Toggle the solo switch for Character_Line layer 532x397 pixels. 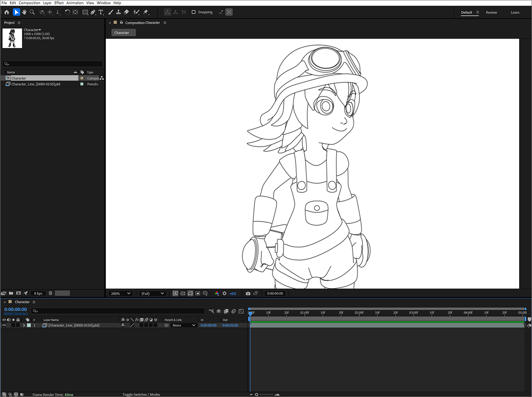[x=13, y=325]
